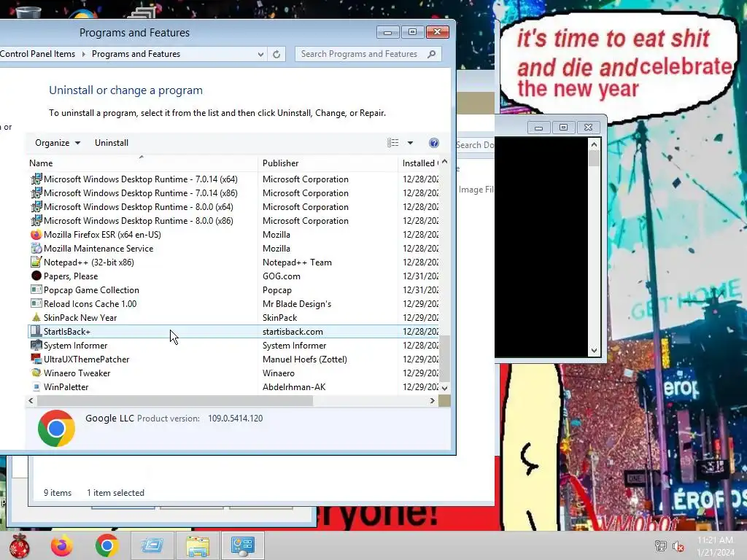This screenshot has height=560, width=747.
Task: Click the Search Programs and Features field
Action: point(368,54)
